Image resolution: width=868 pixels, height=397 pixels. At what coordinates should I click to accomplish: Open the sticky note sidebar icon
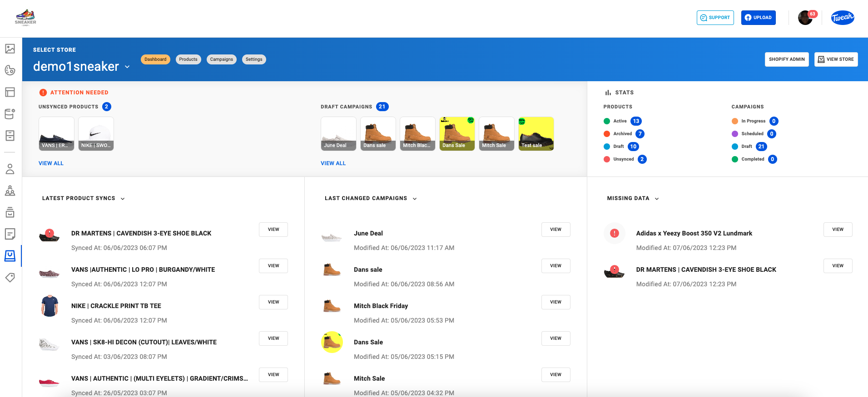[x=10, y=234]
